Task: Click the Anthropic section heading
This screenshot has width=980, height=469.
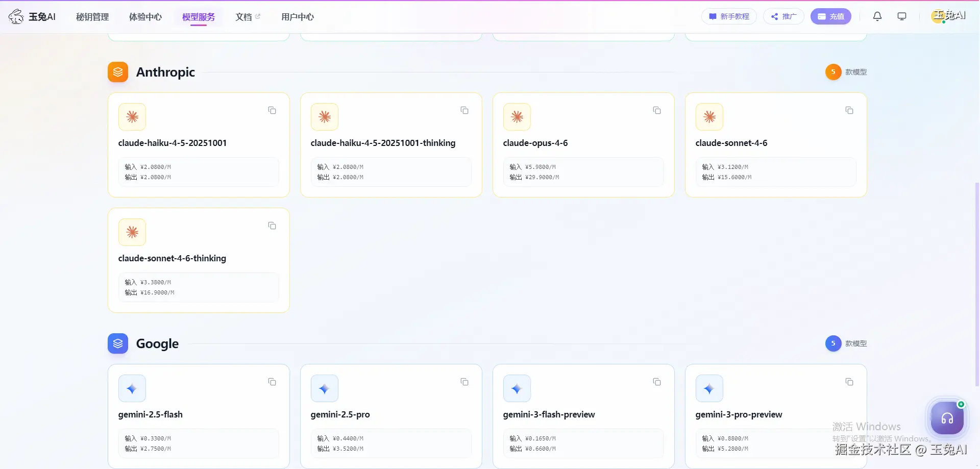Action: [165, 72]
